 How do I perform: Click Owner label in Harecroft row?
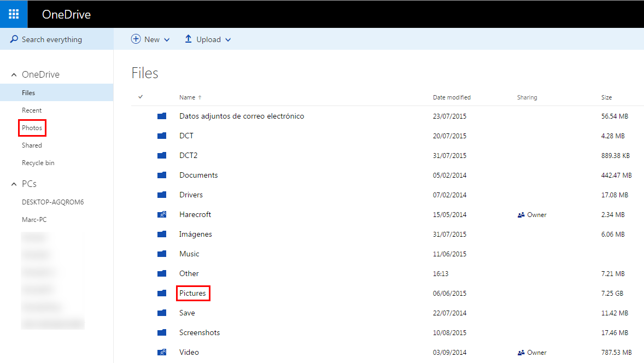tap(537, 215)
